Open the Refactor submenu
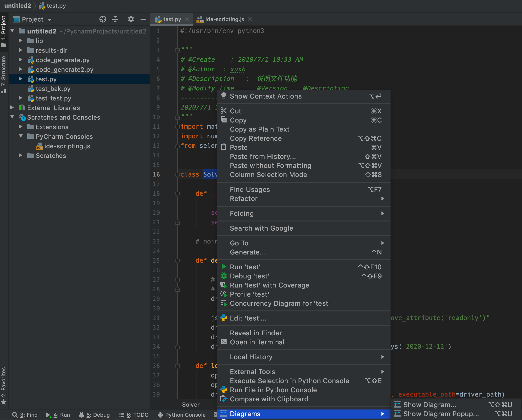This screenshot has height=420, width=522. tap(304, 199)
